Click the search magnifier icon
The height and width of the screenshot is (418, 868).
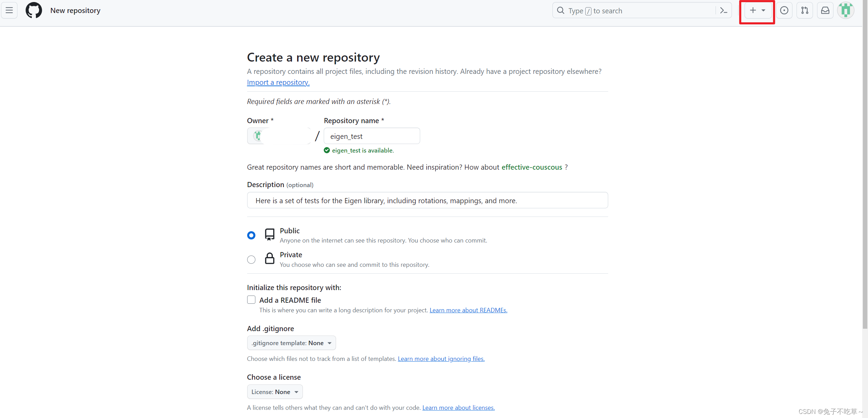tap(561, 10)
